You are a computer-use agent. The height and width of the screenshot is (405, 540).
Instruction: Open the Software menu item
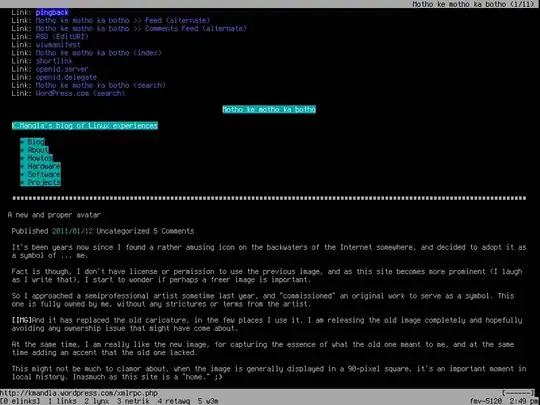[x=44, y=174]
